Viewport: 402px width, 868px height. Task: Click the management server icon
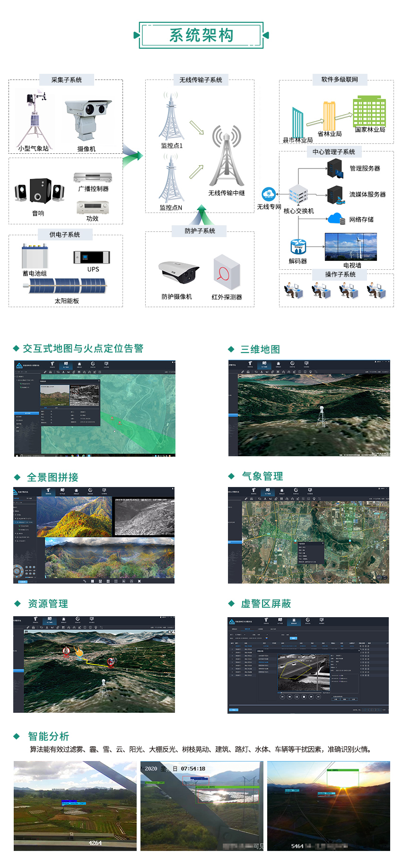335,168
